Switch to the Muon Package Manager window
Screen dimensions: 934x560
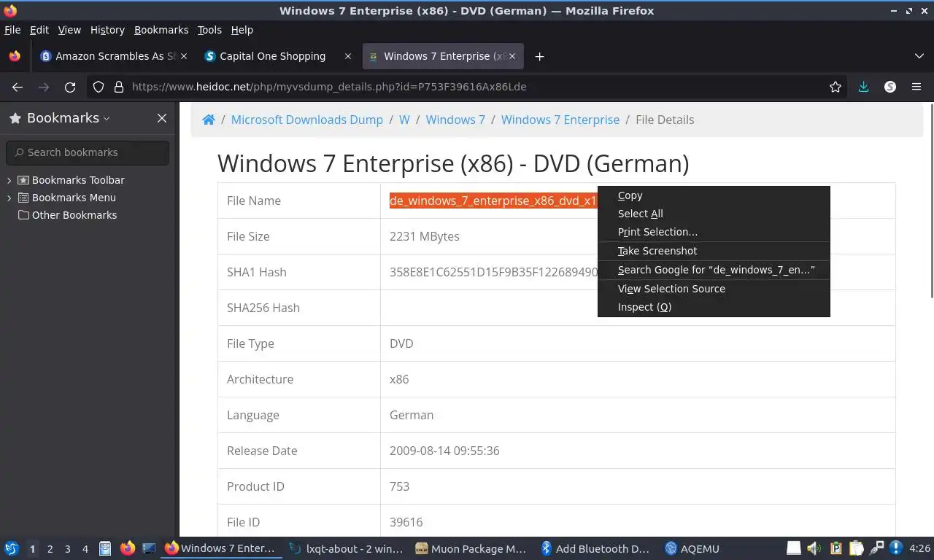point(471,548)
